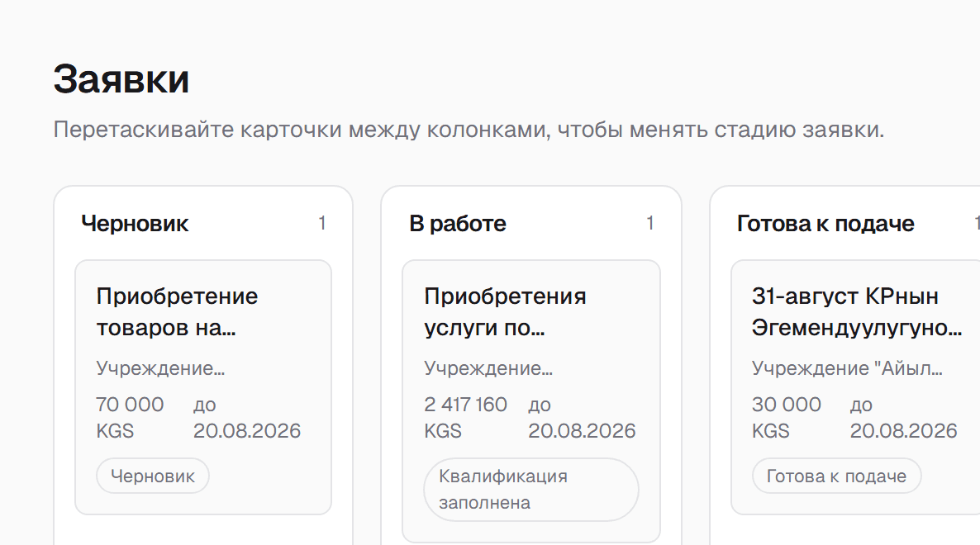Click the deadline date in the В работе card
Image resolution: width=980 pixels, height=545 pixels.
click(582, 418)
